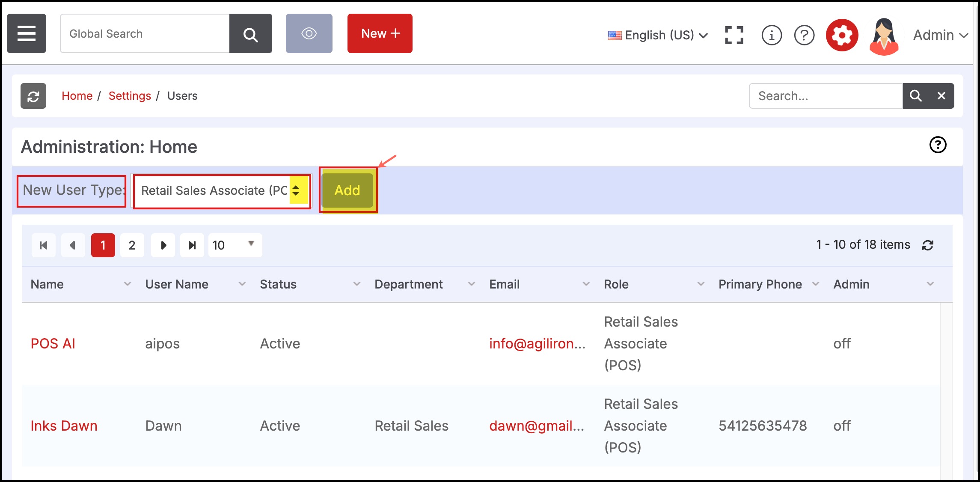Open Email column menu arrow

(586, 284)
